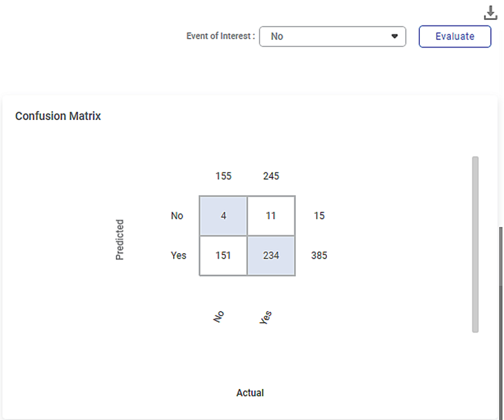Screen dimensions: 504x420
Task: Select the matrix cell showing 4
Action: pyautogui.click(x=223, y=215)
